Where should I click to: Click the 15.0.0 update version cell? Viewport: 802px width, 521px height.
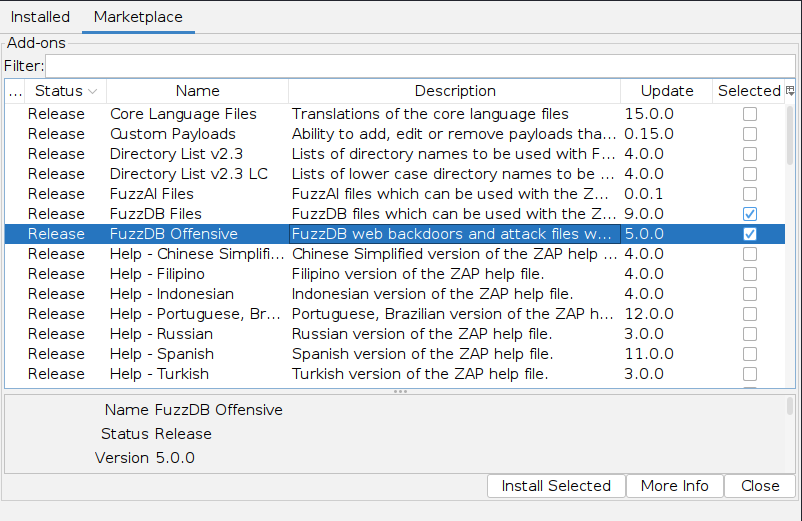[666, 114]
